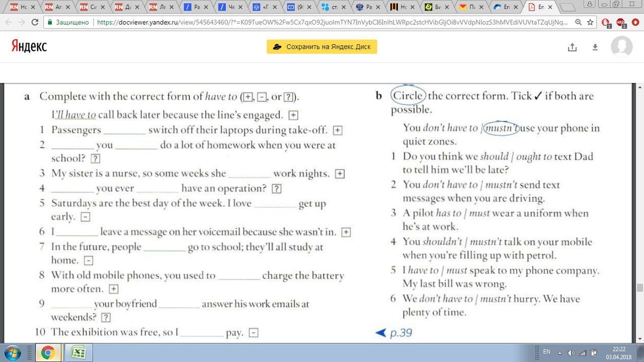Click 'should | ought to' in sentence 1
Image resolution: width=644 pixels, height=362 pixels.
click(516, 156)
